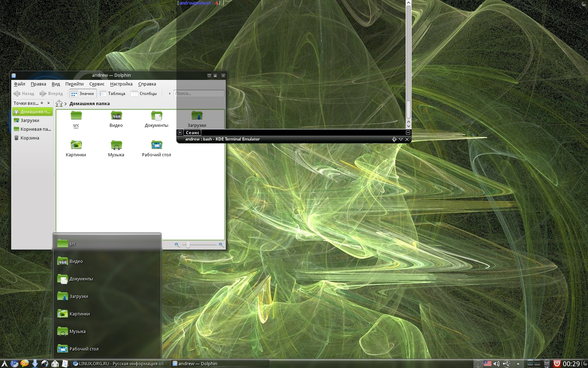The image size is (588, 368).
Task: Click the US flag keyboard layout indicator
Action: pos(488,363)
